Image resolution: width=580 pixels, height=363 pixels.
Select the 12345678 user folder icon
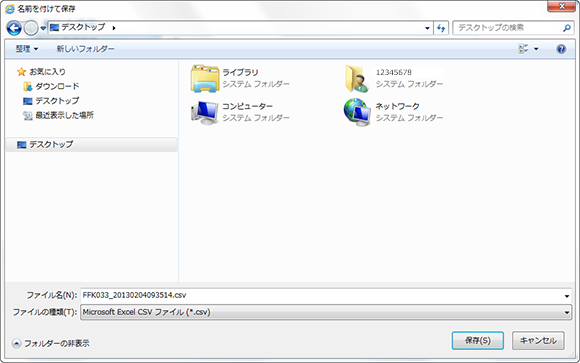point(357,78)
